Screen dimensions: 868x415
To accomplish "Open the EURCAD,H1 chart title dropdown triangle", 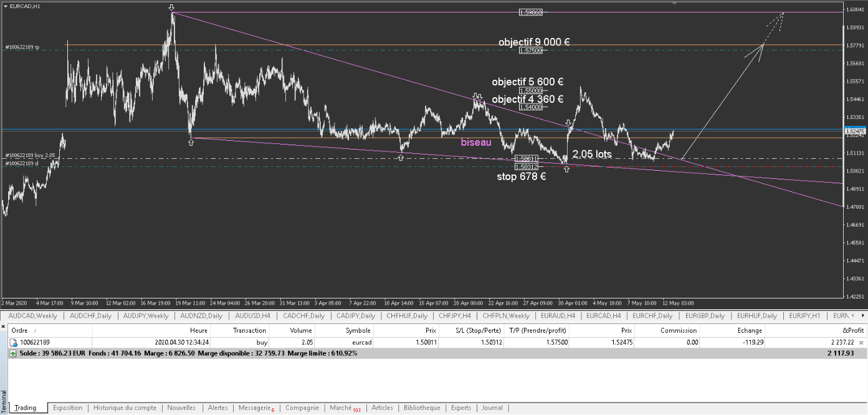I will (x=6, y=6).
